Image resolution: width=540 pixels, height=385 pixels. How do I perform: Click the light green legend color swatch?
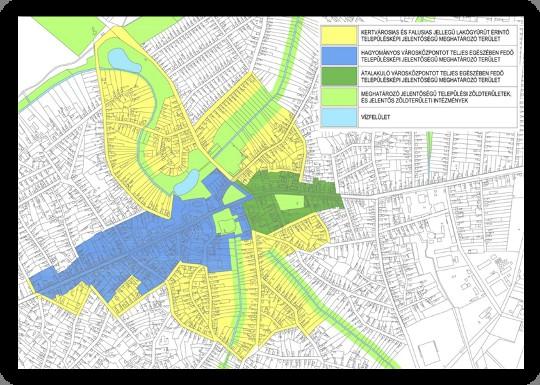[339, 97]
